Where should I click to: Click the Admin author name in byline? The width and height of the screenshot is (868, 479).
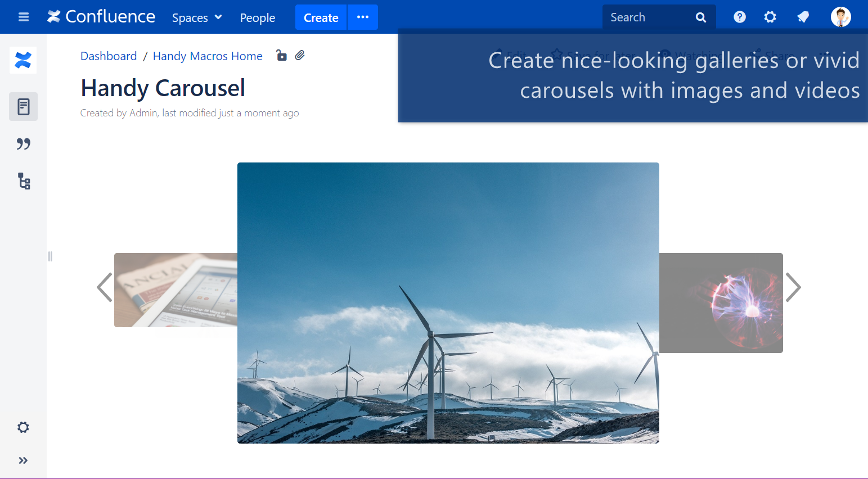point(143,113)
